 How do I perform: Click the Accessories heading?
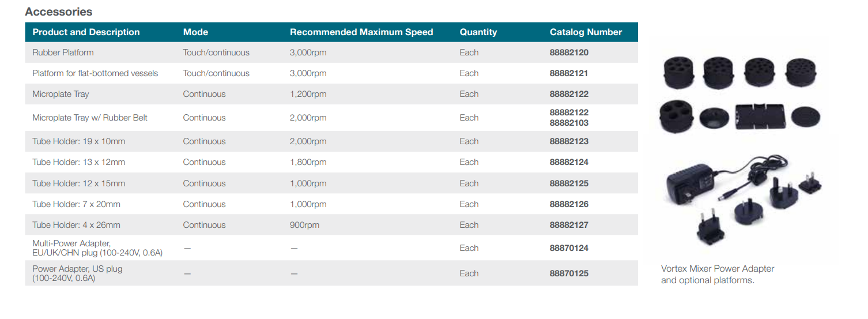point(59,12)
